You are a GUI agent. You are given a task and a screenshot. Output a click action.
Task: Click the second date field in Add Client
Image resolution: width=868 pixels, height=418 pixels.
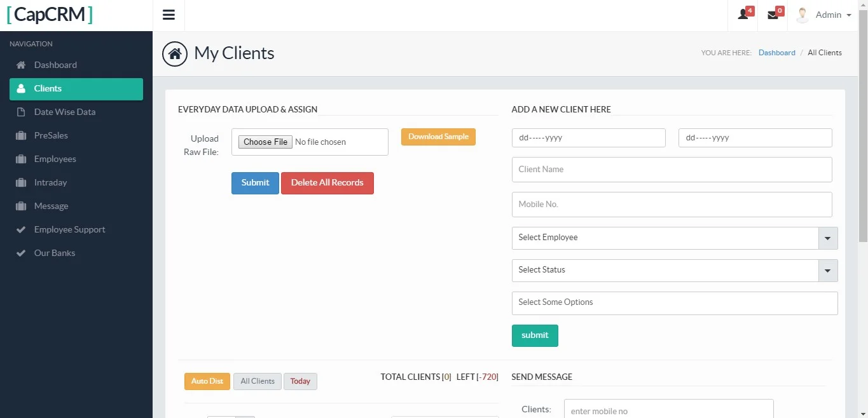(755, 138)
